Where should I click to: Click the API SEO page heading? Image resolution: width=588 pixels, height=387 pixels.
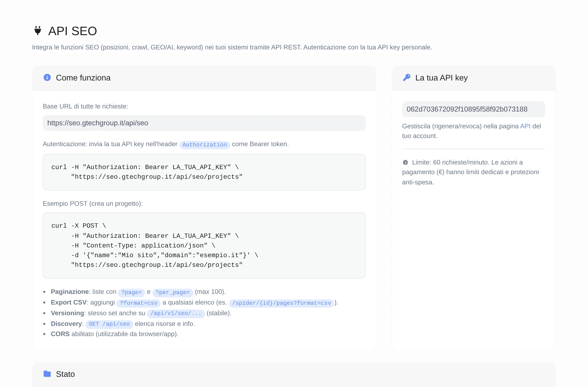point(72,31)
